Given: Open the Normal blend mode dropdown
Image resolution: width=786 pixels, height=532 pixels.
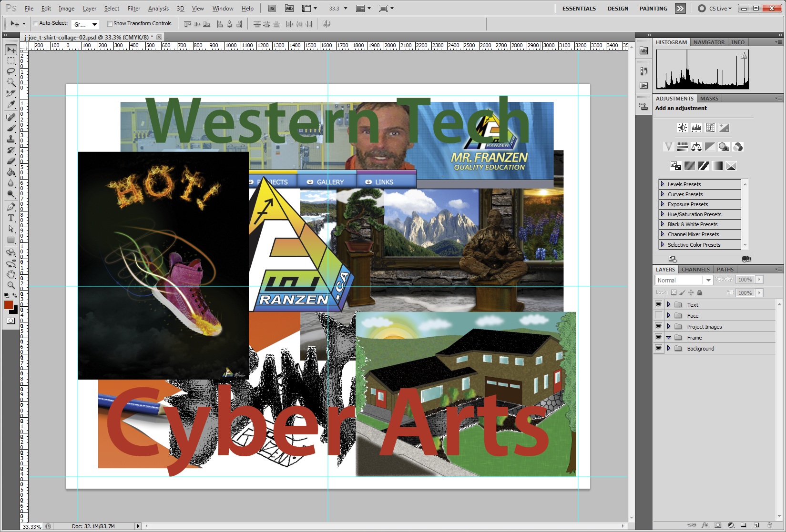Looking at the screenshot, I should coord(684,280).
